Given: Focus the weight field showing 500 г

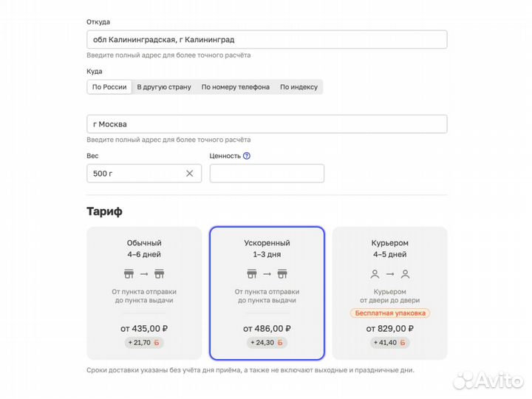Looking at the screenshot, I should pos(144,174).
